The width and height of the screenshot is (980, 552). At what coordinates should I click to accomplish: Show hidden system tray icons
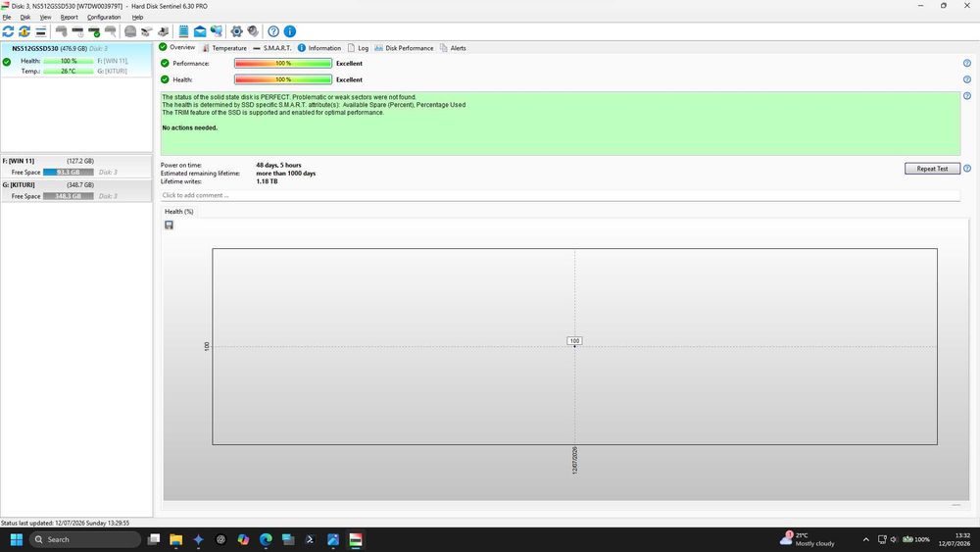tap(865, 539)
